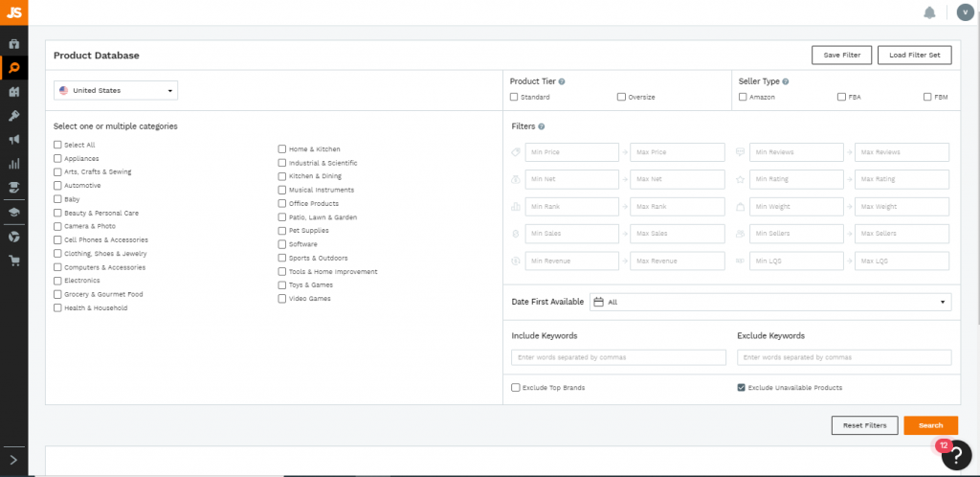Image resolution: width=980 pixels, height=477 pixels.
Task: Check the Amazon seller type
Action: coord(743,97)
